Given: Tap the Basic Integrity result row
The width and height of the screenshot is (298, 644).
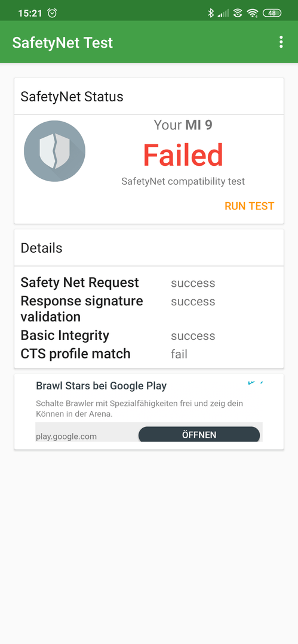Looking at the screenshot, I should (149, 336).
